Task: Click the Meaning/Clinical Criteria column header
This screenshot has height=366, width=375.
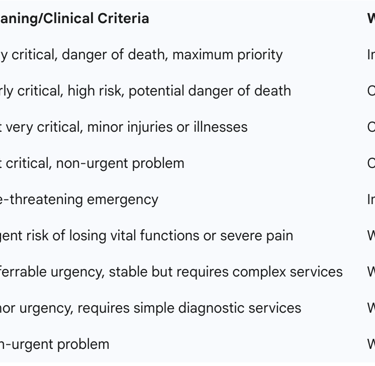Action: 74,18
